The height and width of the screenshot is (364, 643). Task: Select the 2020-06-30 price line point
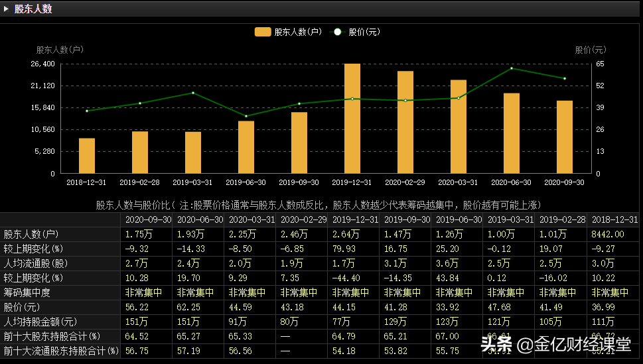point(512,68)
